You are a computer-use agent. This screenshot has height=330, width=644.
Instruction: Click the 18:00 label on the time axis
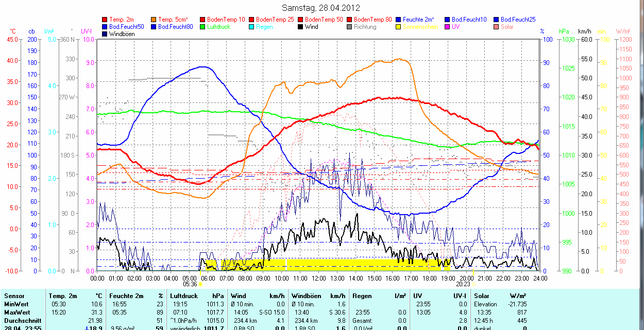point(429,278)
